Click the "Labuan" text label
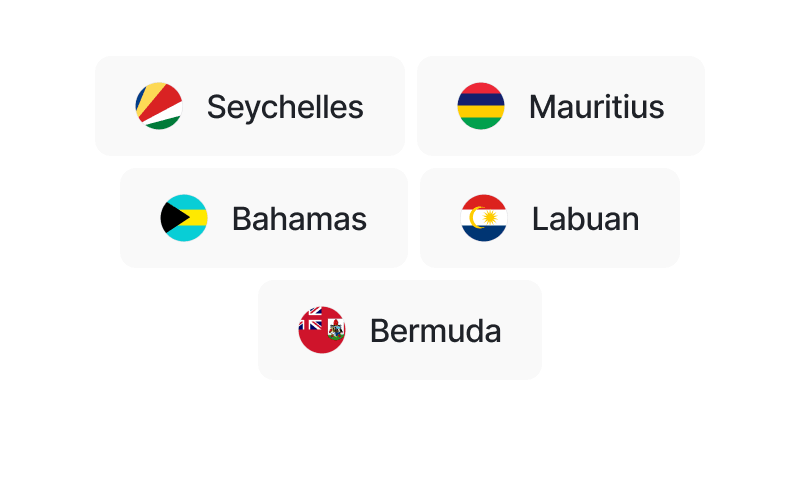 coord(585,219)
